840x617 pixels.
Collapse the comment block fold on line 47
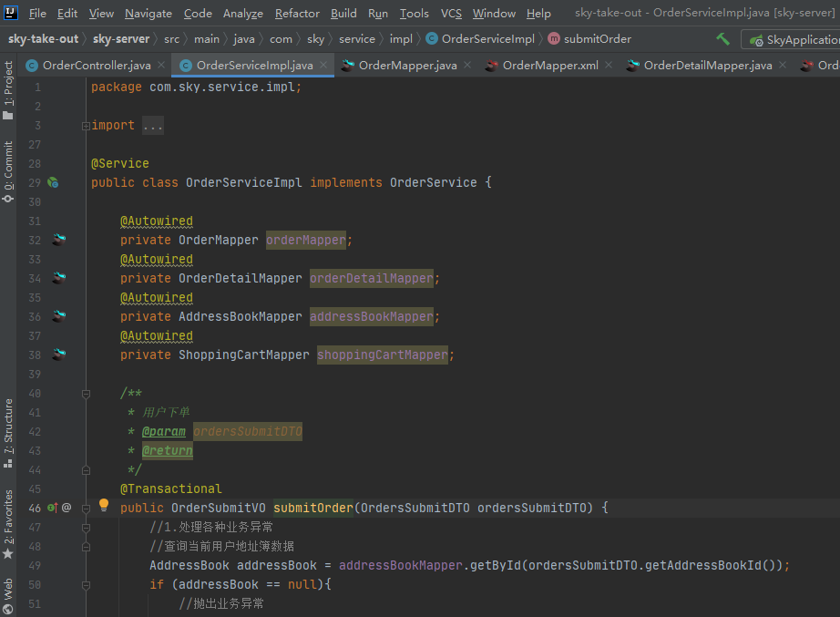click(x=86, y=528)
